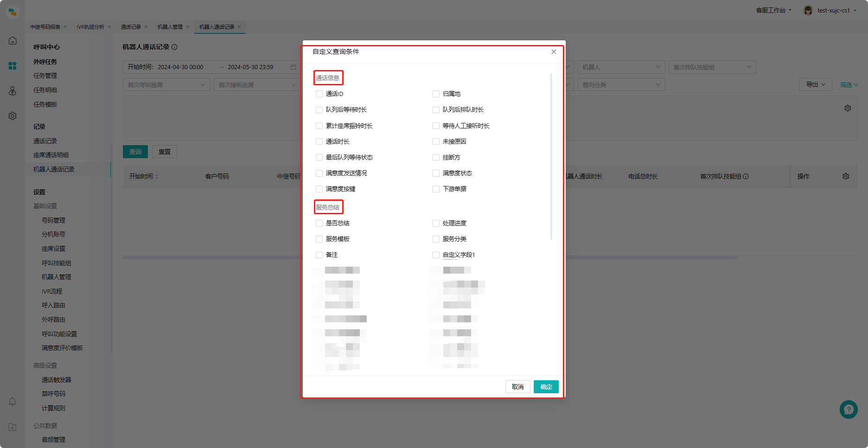
Task: Enable the 等待人工接听时长 checkbox
Action: click(x=436, y=126)
